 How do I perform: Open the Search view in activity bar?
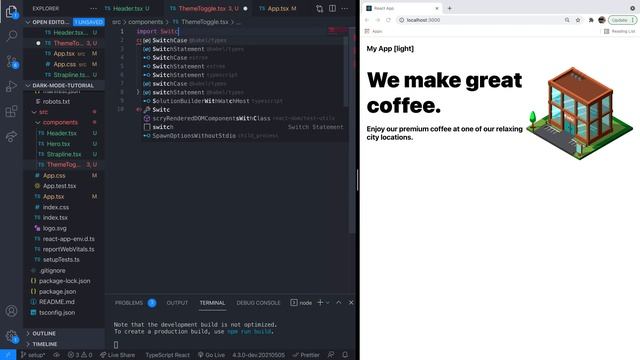[11, 36]
